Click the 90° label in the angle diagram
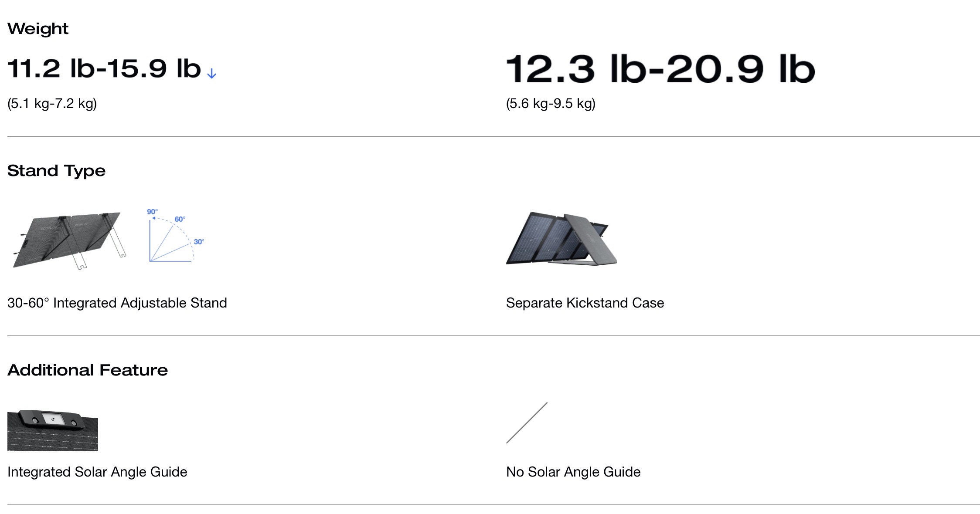The width and height of the screenshot is (980, 514). click(152, 212)
